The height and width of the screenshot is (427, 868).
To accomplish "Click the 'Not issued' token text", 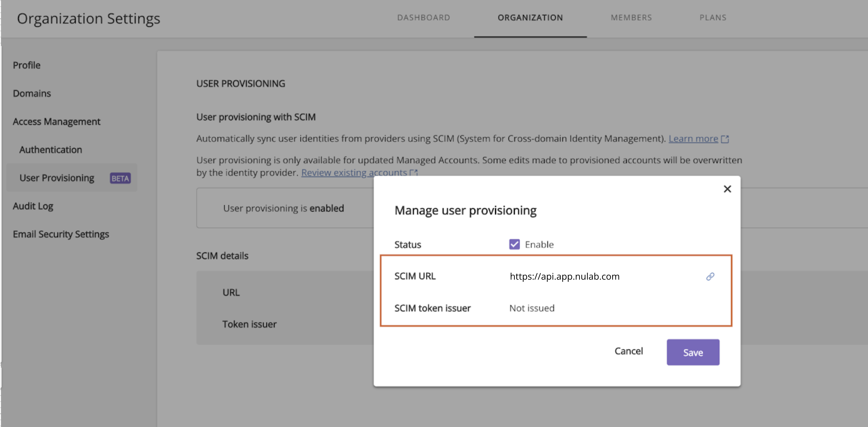I will pos(532,308).
